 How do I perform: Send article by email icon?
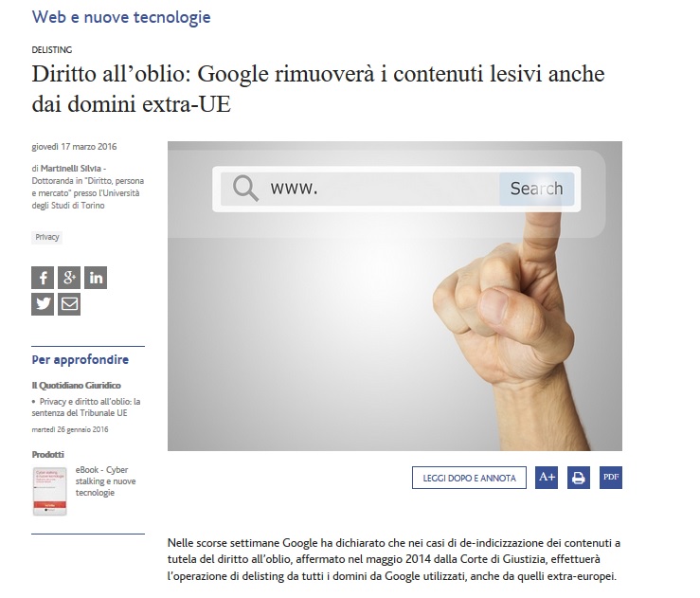pos(69,304)
